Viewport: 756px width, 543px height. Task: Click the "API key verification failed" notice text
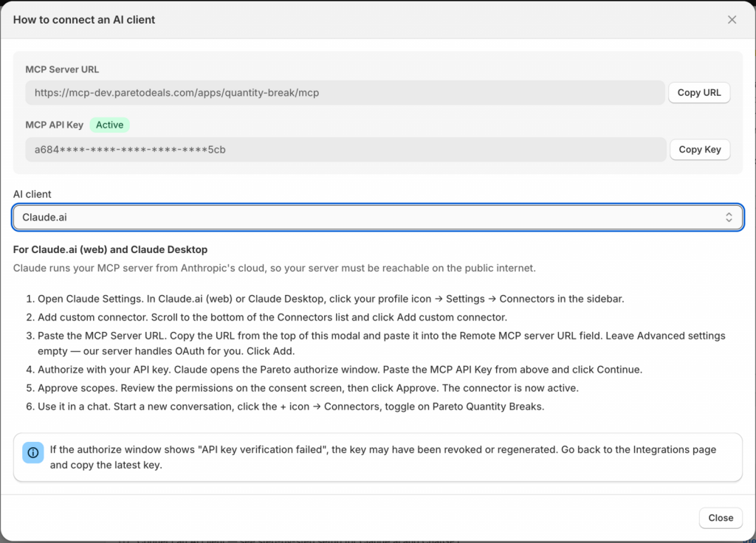click(383, 457)
